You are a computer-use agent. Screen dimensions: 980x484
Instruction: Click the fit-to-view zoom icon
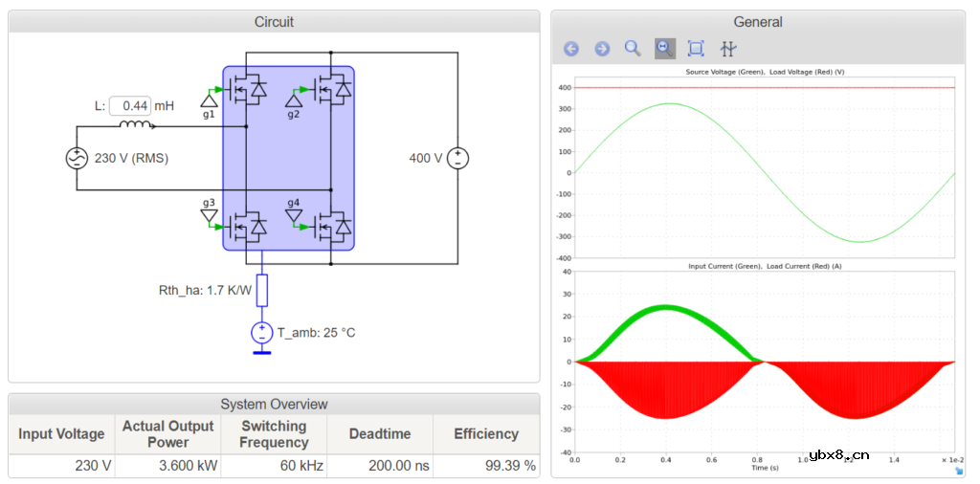tap(696, 49)
